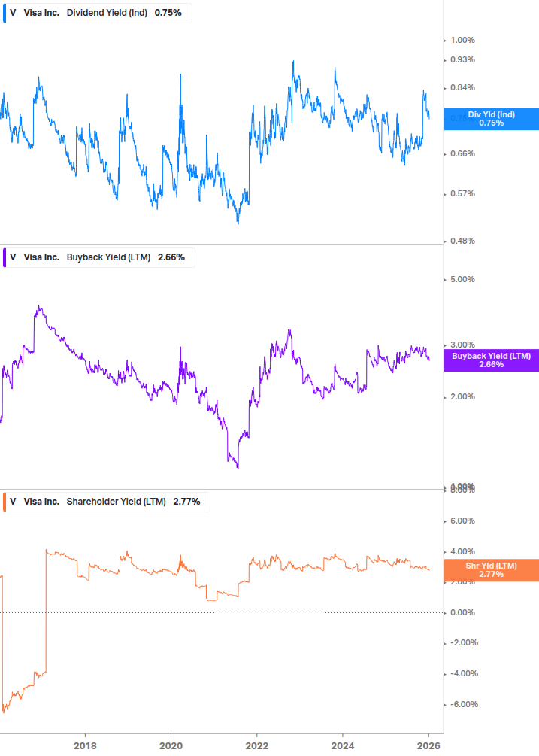Click the 2022 label on the time axis
This screenshot has width=539, height=756.
(257, 746)
